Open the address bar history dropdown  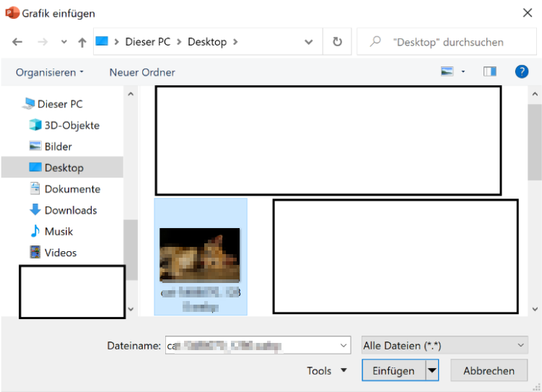pyautogui.click(x=309, y=42)
